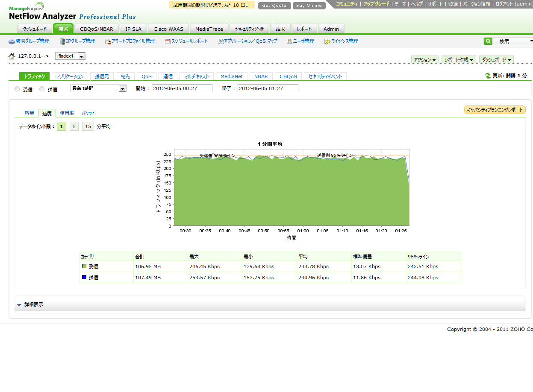Click the green search magnifier icon
This screenshot has height=392, width=533.
pyautogui.click(x=488, y=41)
